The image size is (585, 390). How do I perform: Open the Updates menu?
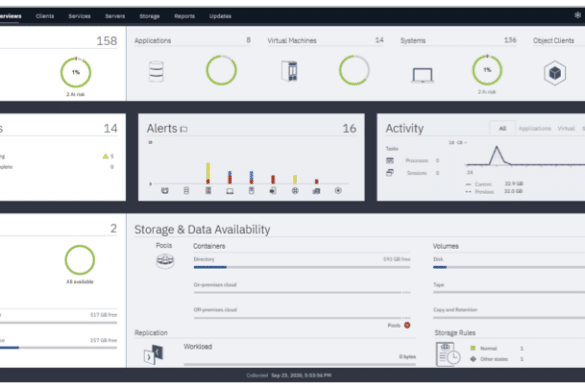220,16
